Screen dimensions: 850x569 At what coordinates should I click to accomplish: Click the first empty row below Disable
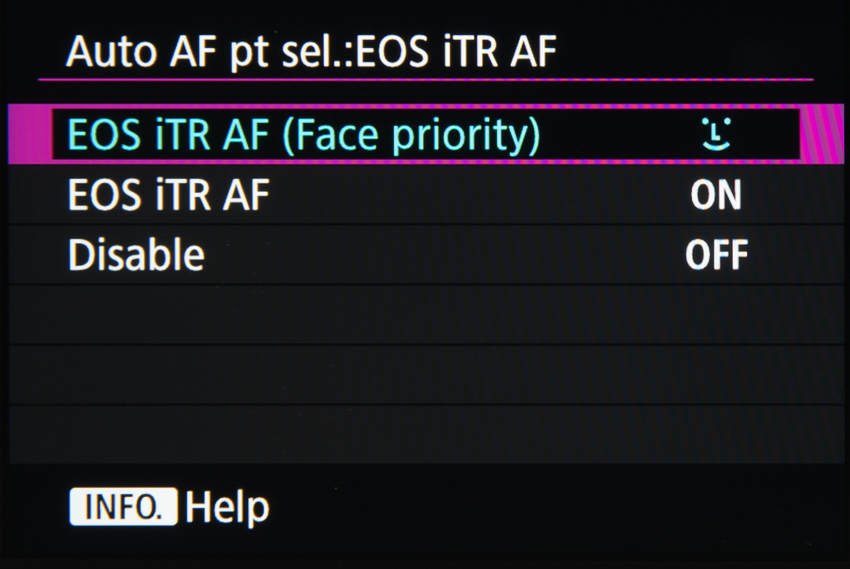pos(425,314)
